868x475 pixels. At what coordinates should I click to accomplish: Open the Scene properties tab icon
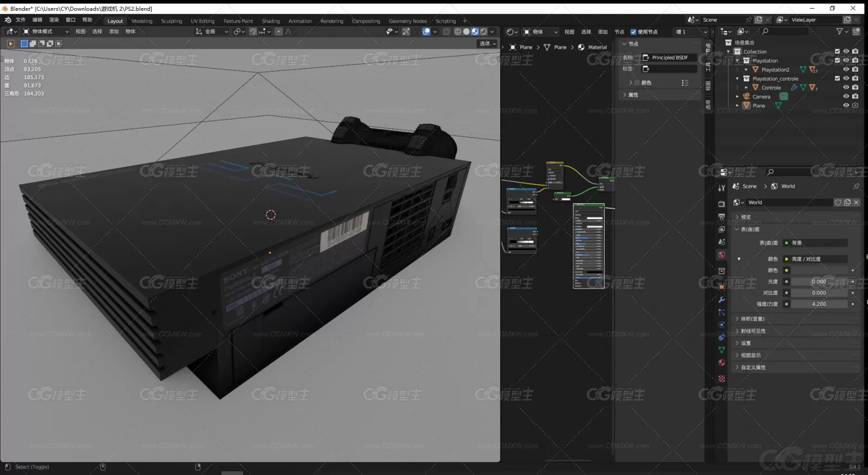(722, 242)
